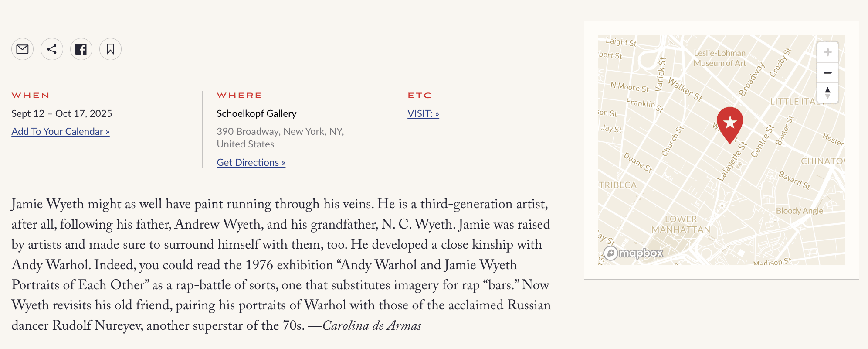Open the Mapbox logo link
Image resolution: width=868 pixels, height=349 pixels.
(x=633, y=253)
